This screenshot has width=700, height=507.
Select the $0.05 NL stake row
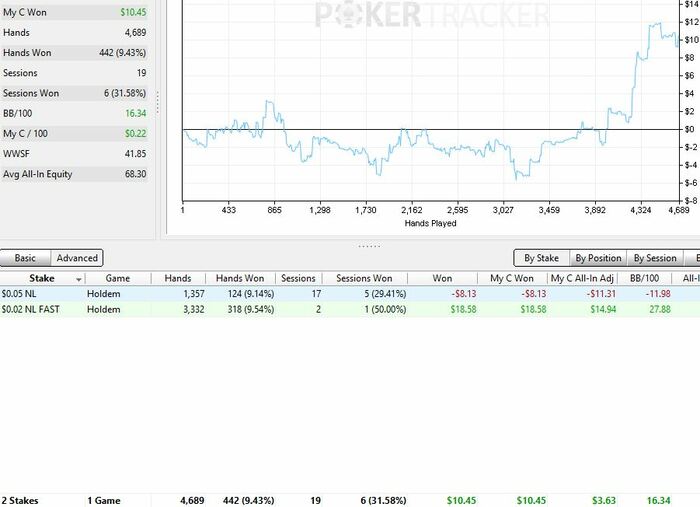click(350, 294)
